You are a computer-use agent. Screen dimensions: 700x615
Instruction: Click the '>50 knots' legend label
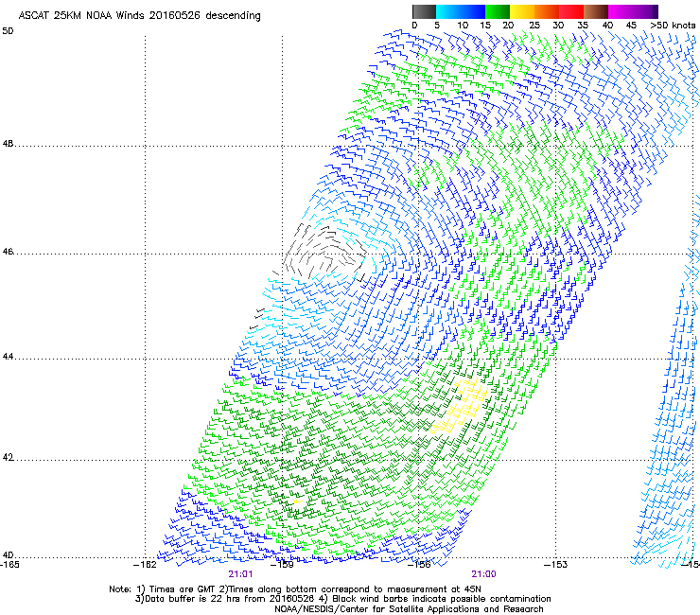click(x=673, y=26)
